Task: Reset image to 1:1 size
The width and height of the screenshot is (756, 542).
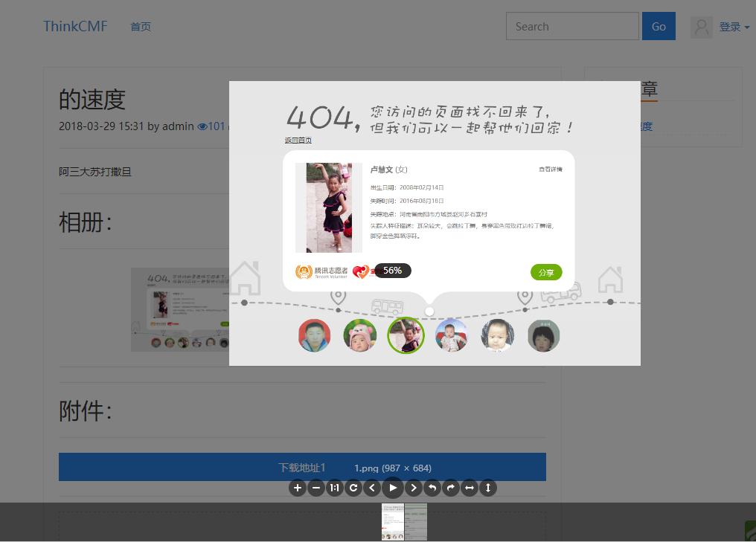Action: click(x=335, y=488)
